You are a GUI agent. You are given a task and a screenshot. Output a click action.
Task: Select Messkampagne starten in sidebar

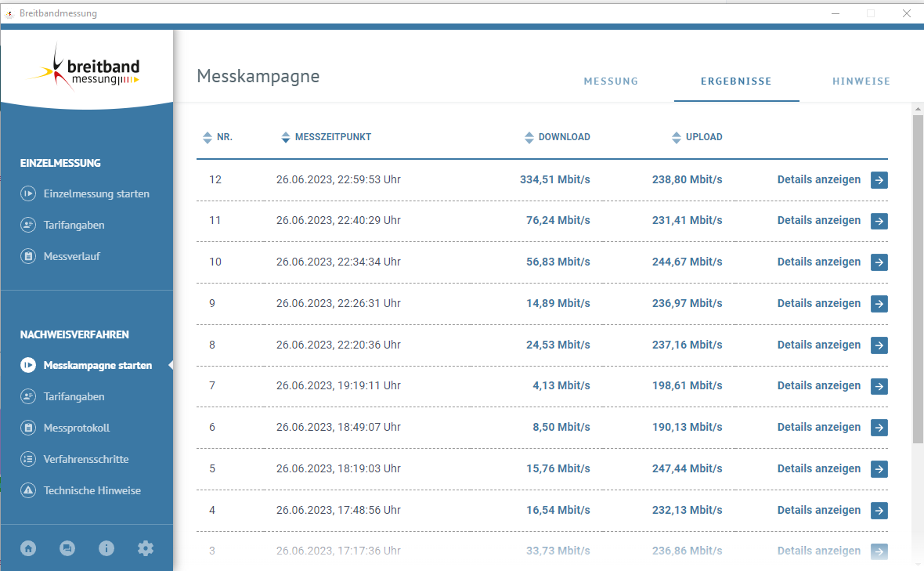98,365
